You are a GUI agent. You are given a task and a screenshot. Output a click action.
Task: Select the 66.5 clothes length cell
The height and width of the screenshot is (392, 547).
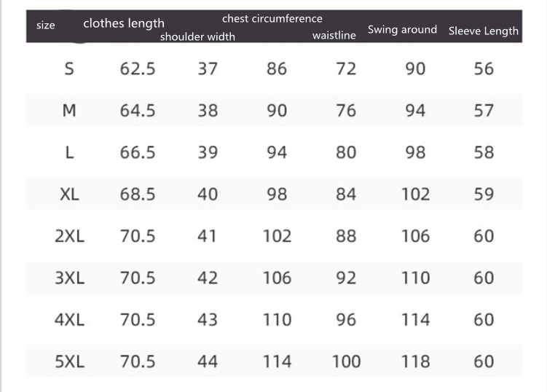138,152
